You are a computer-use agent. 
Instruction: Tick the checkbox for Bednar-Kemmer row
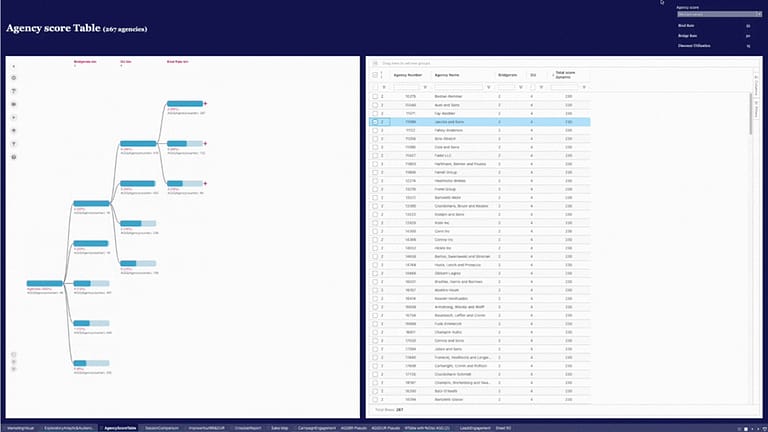click(376, 97)
